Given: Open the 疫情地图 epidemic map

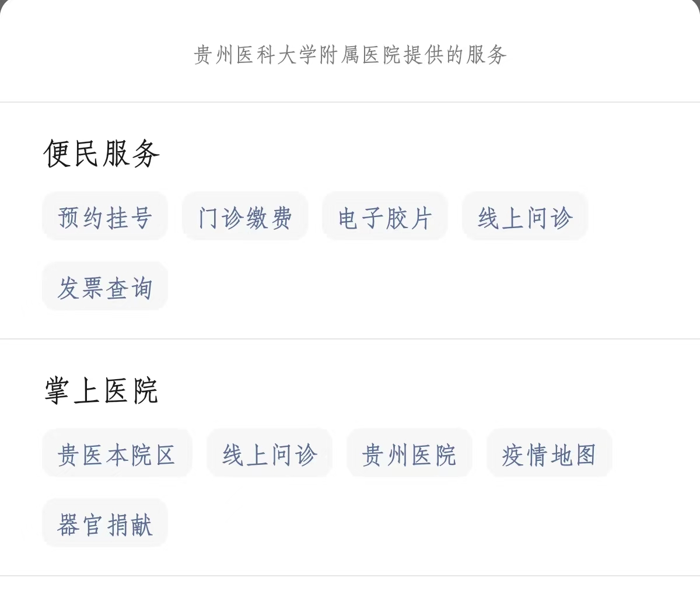Looking at the screenshot, I should (x=549, y=453).
